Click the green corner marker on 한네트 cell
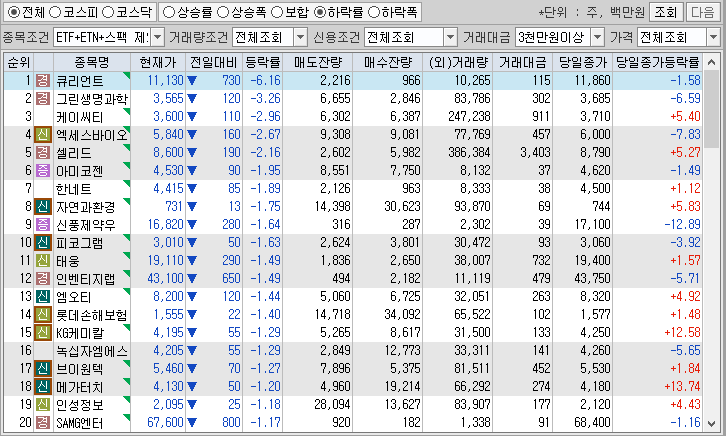The height and width of the screenshot is (436, 726). tap(127, 183)
